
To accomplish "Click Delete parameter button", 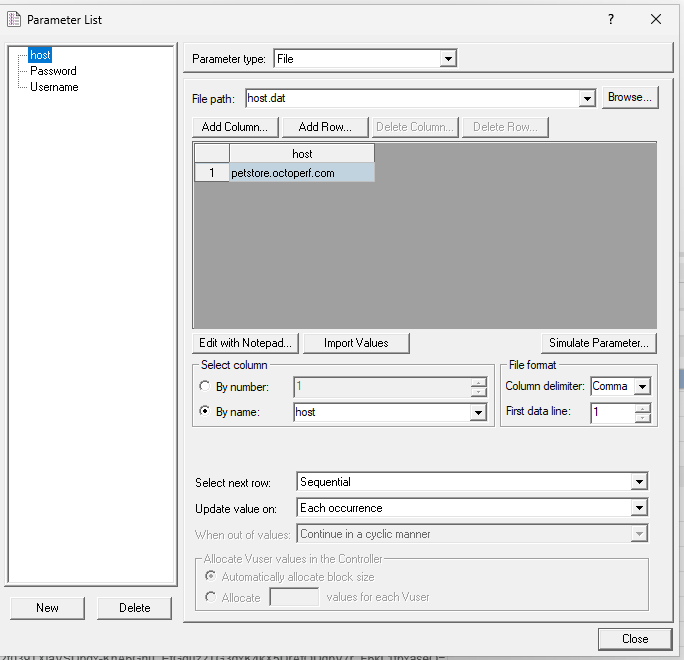I will pos(134,608).
